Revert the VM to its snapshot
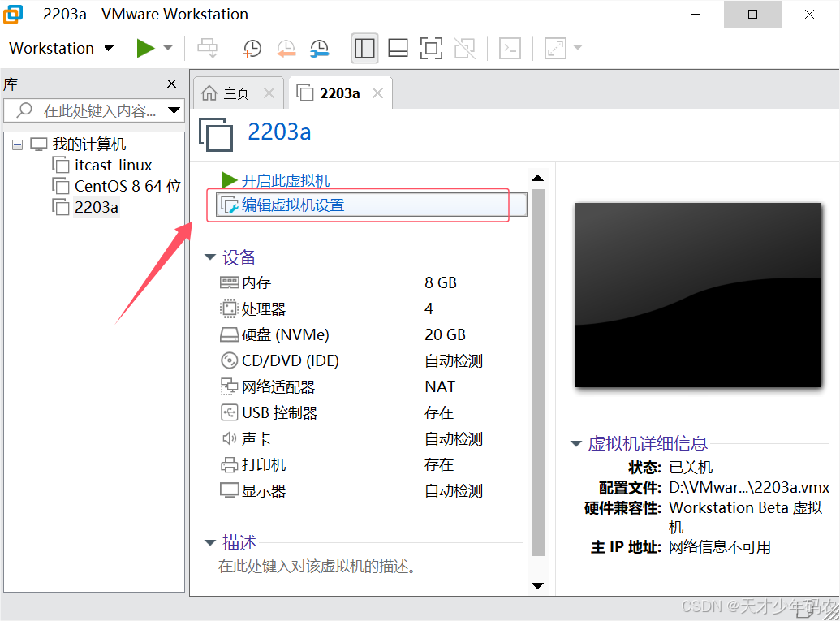The image size is (840, 621). point(286,49)
